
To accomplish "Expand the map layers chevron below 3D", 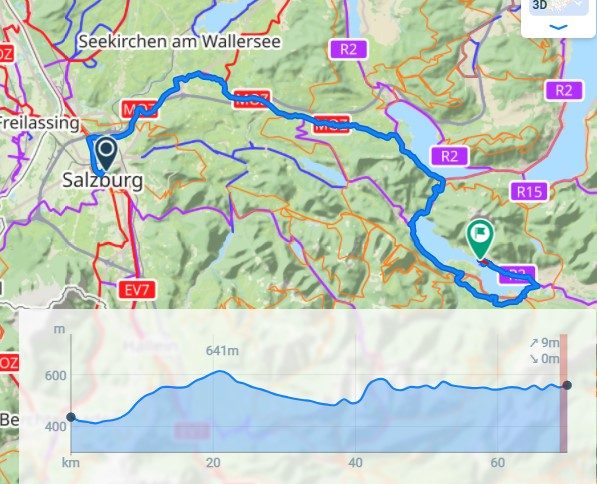I will pyautogui.click(x=559, y=27).
